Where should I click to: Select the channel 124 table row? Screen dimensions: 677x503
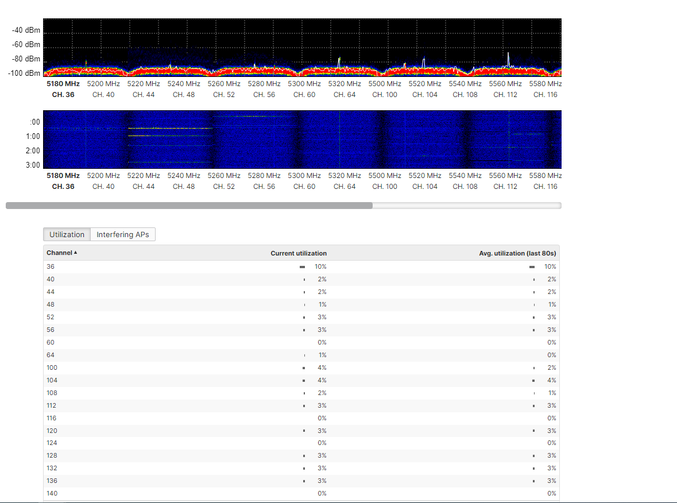301,443
